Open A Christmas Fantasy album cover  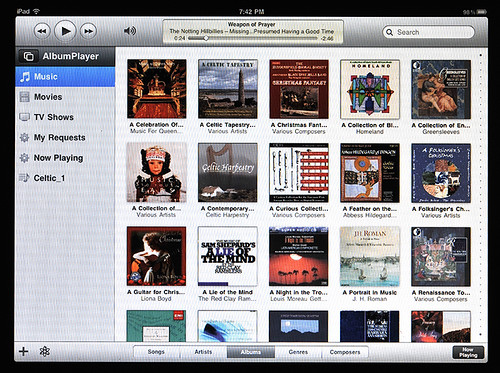299,89
